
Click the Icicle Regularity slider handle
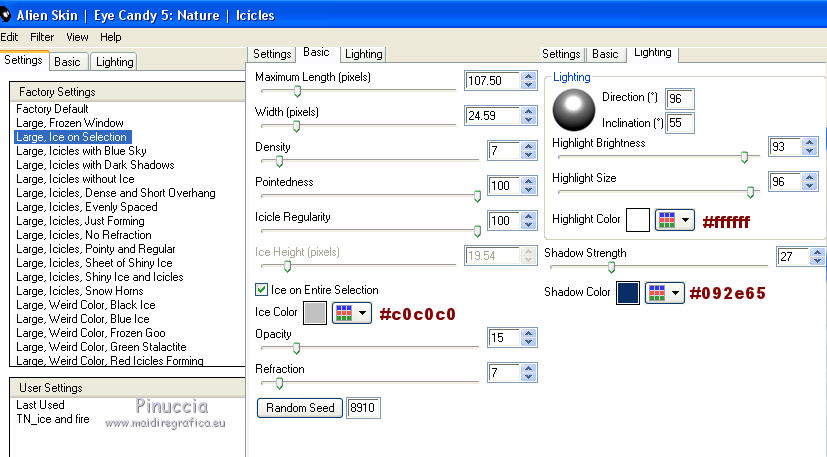point(477,231)
